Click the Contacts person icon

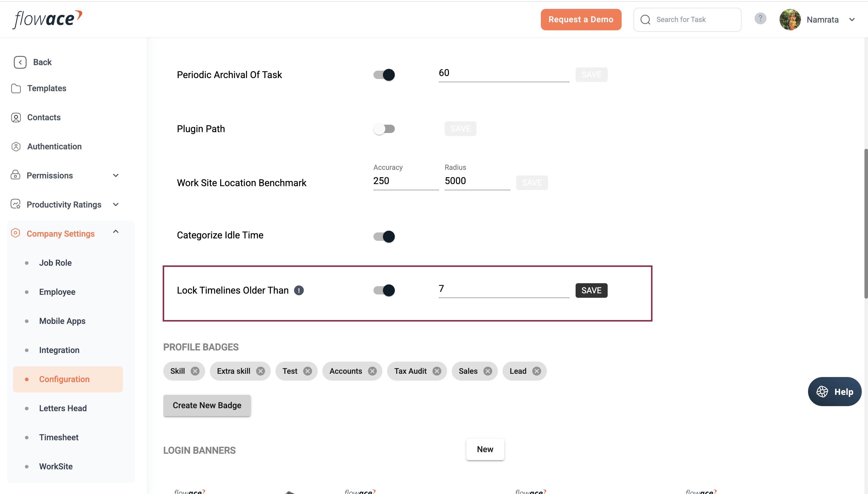coord(16,117)
